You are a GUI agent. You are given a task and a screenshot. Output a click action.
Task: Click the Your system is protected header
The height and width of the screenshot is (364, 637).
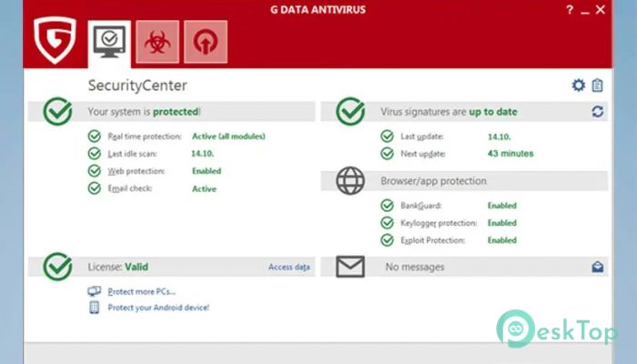pos(144,112)
